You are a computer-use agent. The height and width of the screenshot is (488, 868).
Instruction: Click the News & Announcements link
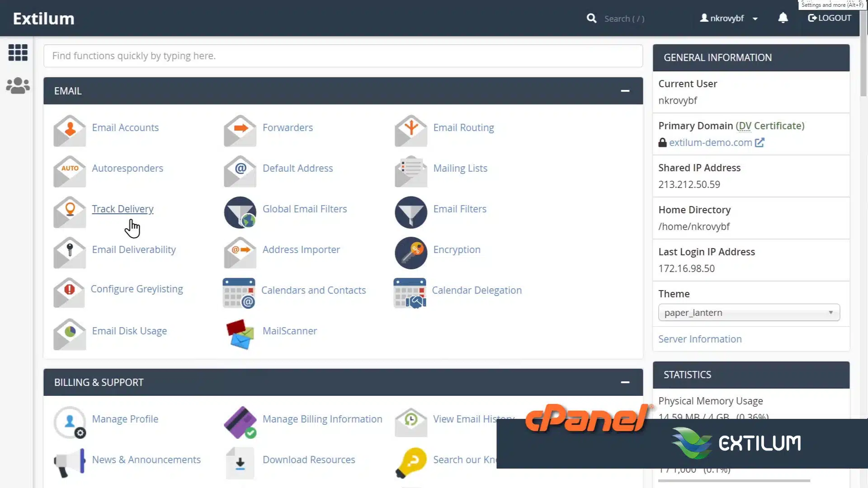point(146,460)
